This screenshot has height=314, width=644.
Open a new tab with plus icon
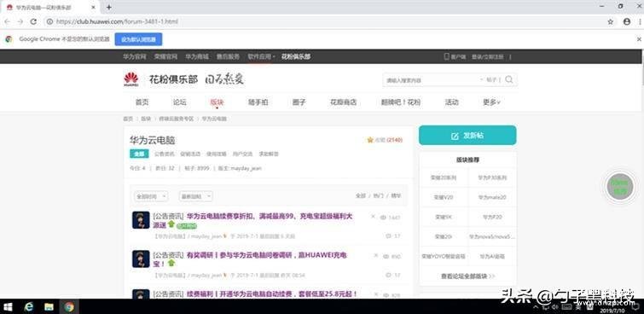[x=109, y=7]
